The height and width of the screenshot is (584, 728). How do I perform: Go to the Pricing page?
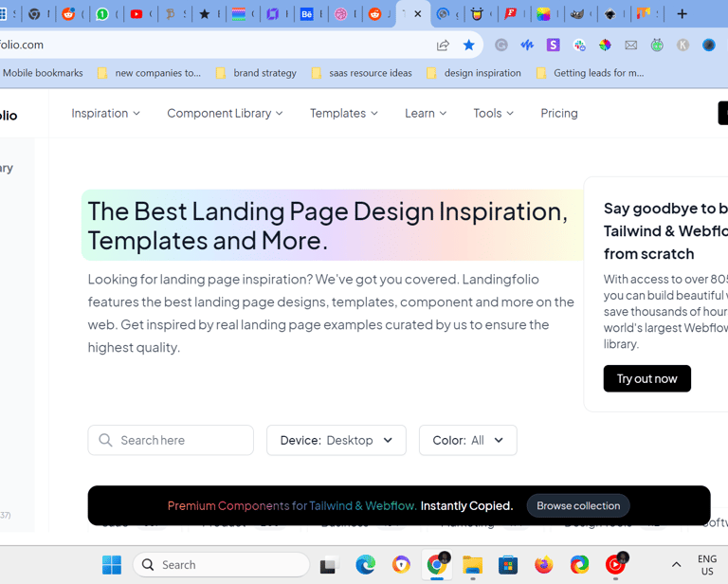[x=559, y=113]
